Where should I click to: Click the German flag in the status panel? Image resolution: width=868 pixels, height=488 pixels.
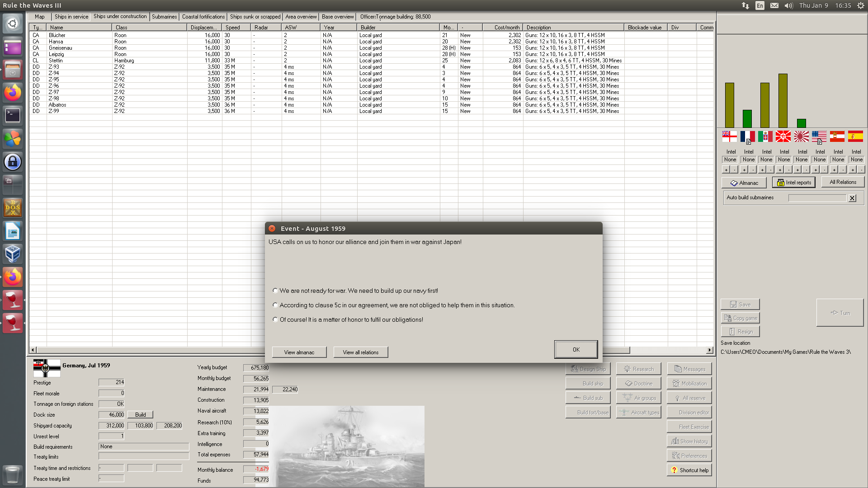47,368
